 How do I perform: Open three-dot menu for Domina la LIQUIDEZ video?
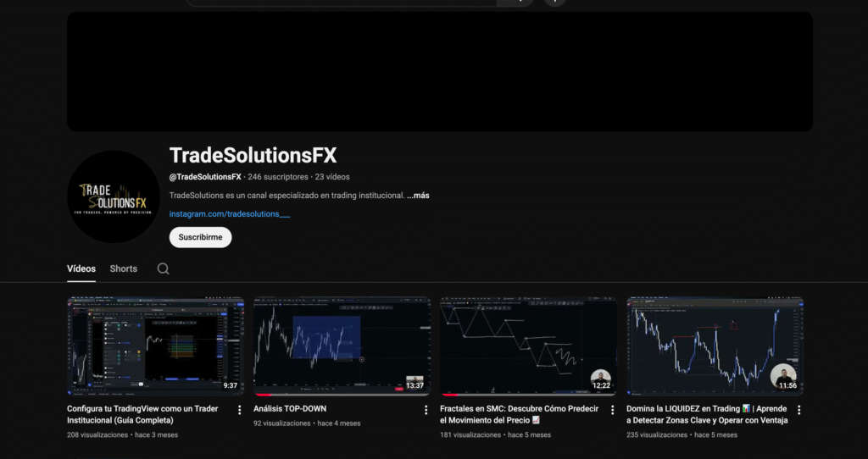pos(798,410)
